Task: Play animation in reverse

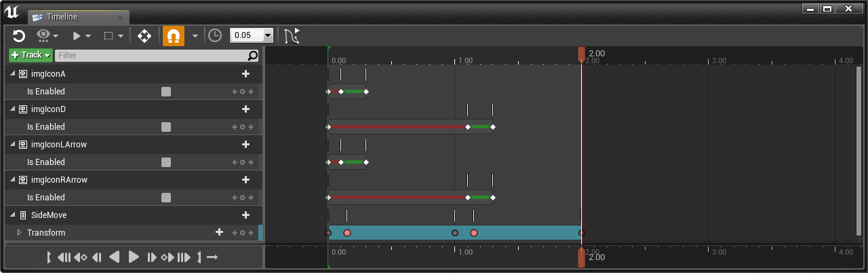Action: pos(115,257)
